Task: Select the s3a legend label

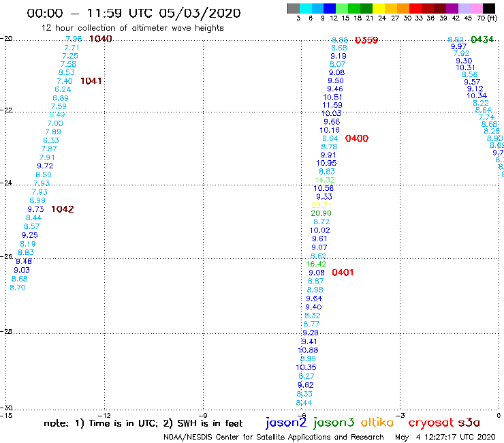Action: (469, 423)
